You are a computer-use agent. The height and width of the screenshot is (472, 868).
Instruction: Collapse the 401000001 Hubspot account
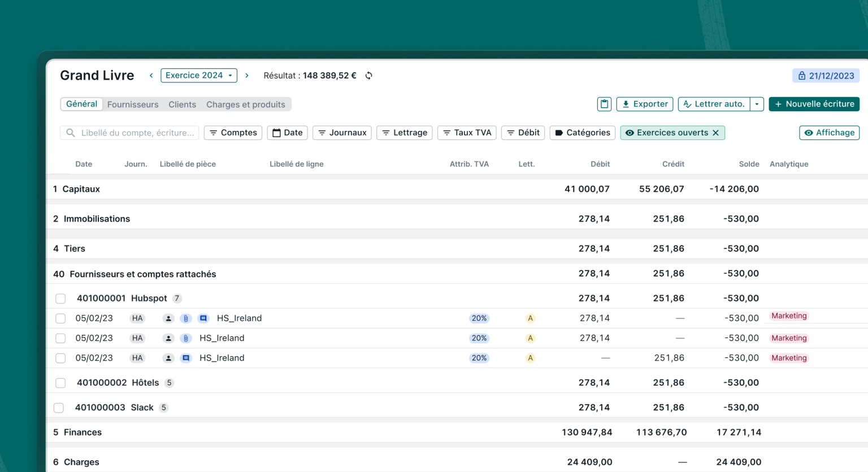457,299
